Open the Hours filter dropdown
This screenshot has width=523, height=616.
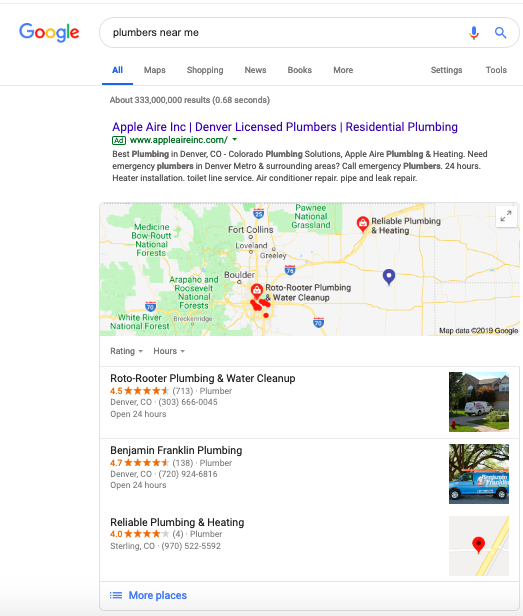169,351
